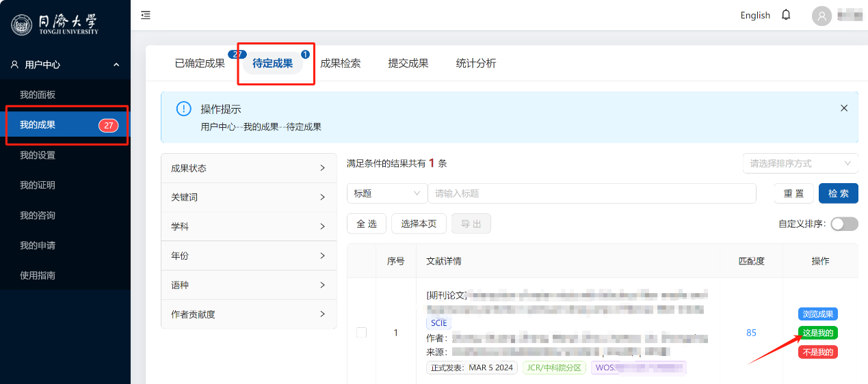Viewport: 868px width, 384px height.
Task: Open 我的设置 in sidebar
Action: pyautogui.click(x=65, y=155)
